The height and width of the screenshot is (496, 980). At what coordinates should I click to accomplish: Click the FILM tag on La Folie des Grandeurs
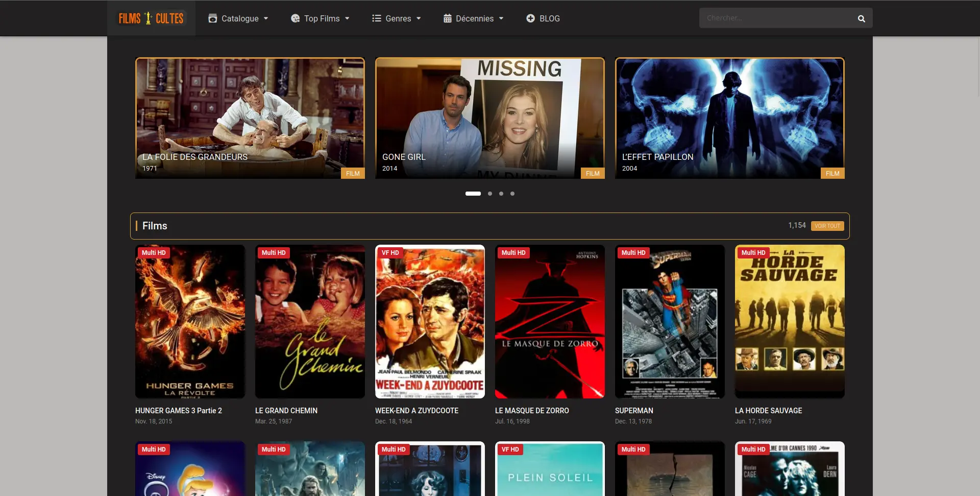[x=353, y=174]
